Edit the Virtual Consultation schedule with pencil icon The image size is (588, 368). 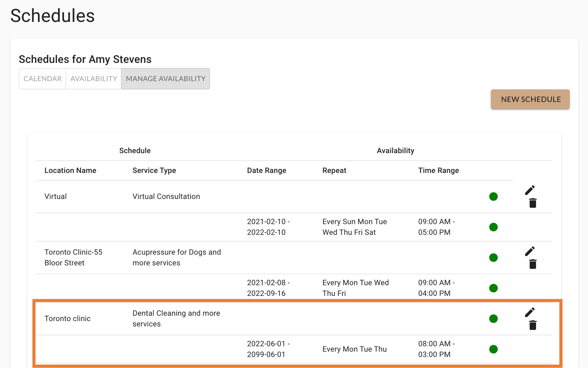pos(530,190)
